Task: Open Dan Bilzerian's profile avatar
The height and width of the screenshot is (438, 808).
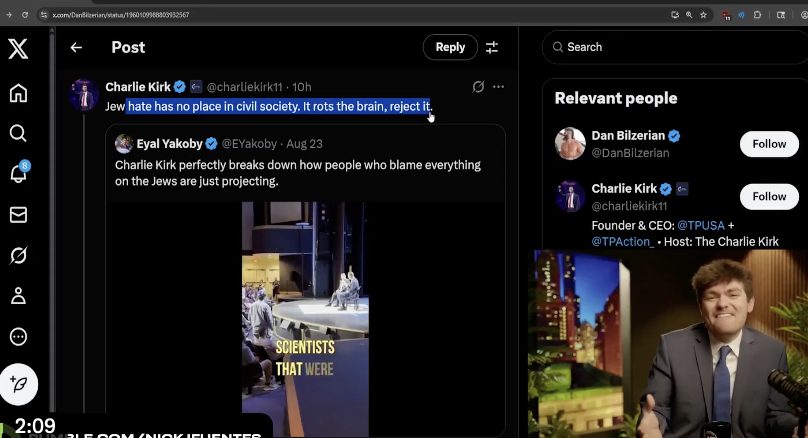Action: pos(570,144)
